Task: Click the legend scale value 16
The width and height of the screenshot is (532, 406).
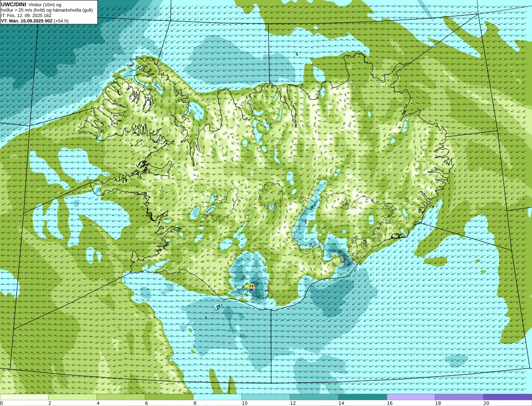Action: click(x=389, y=403)
